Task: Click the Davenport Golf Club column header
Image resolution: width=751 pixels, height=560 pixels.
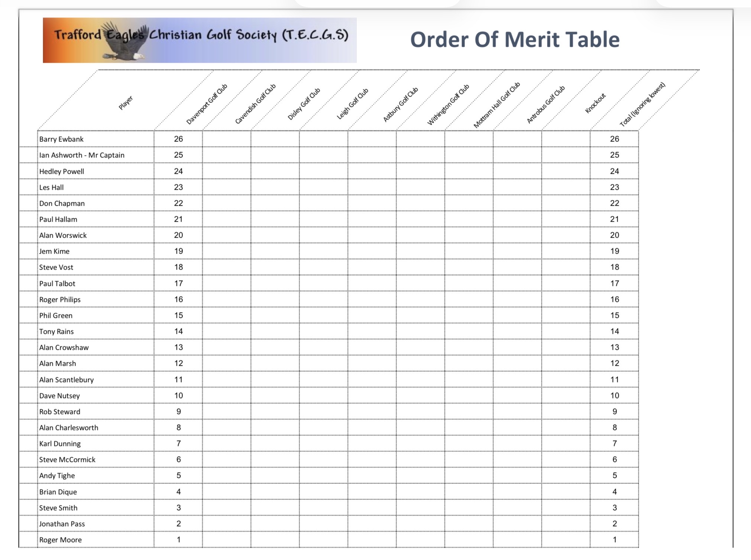Action: click(207, 104)
